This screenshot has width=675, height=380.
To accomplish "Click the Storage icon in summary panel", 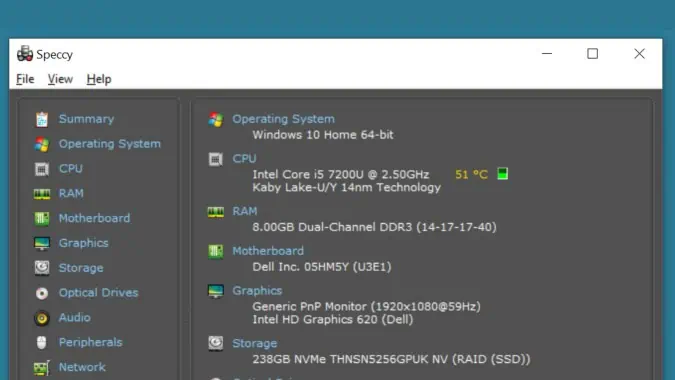I will click(x=216, y=343).
